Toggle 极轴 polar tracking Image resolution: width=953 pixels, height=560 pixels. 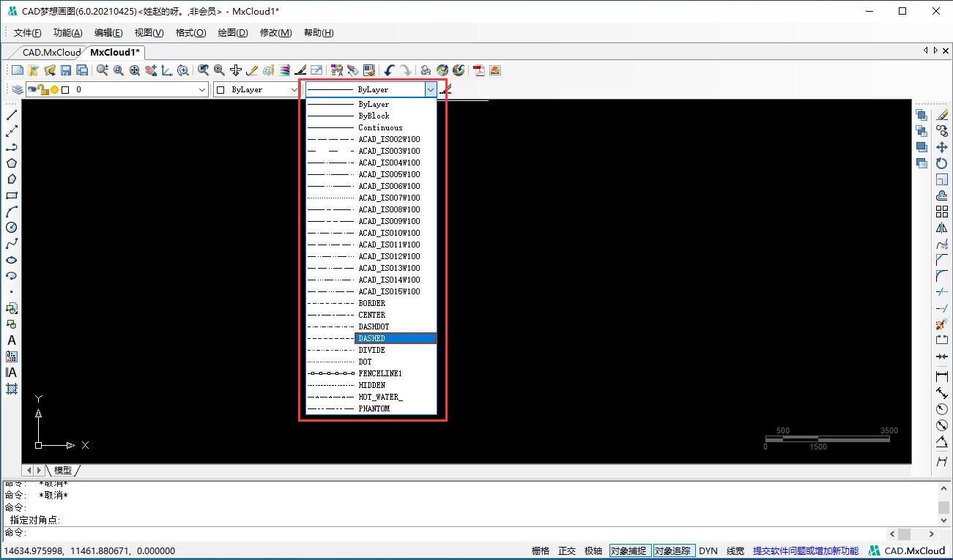[593, 550]
